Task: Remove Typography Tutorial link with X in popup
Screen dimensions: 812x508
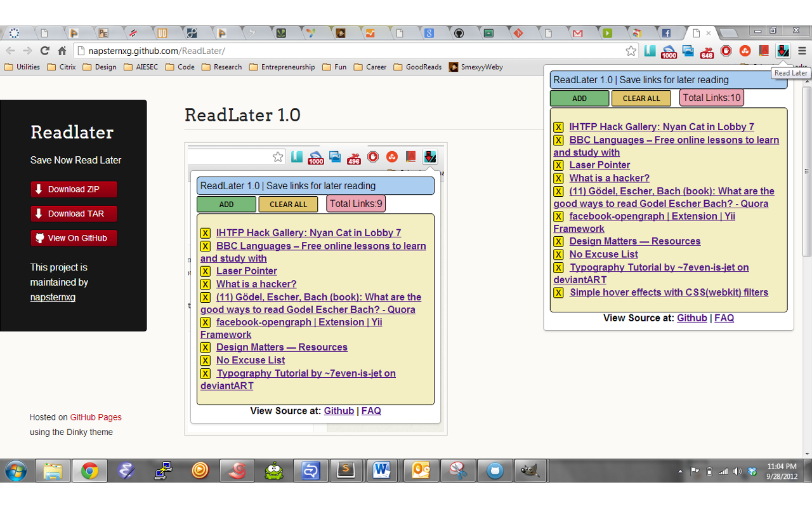Action: click(x=558, y=268)
